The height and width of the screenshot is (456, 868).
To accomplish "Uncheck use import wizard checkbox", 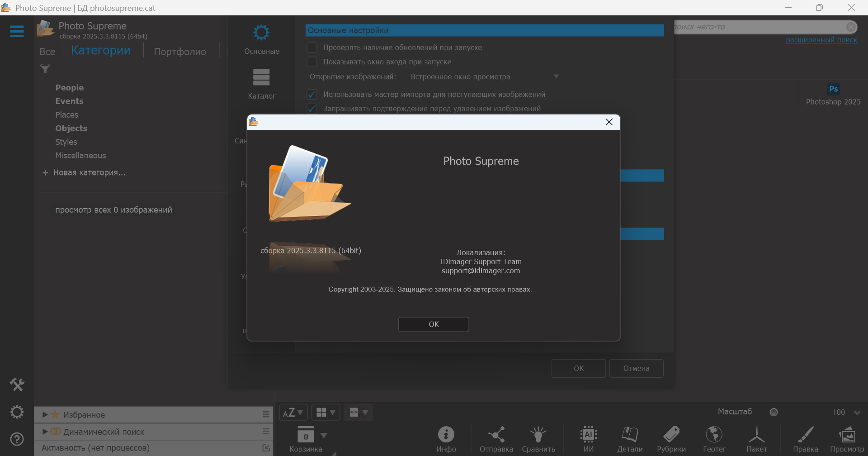I will coord(312,95).
